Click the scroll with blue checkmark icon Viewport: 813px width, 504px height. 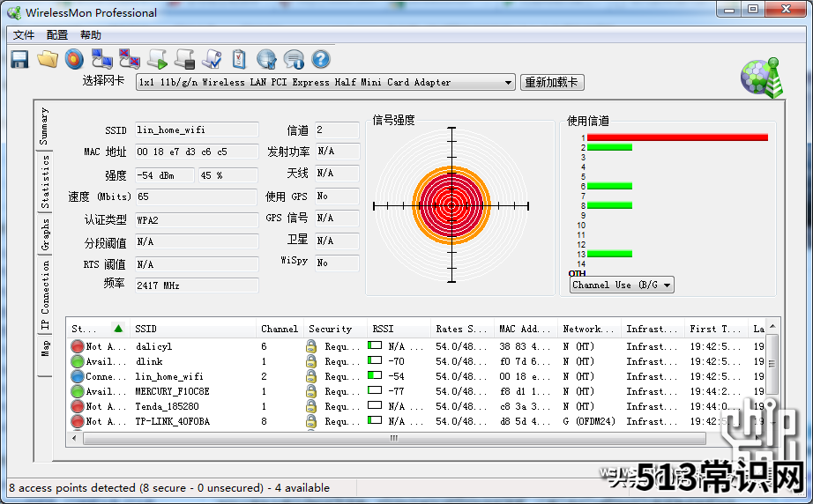(x=212, y=59)
